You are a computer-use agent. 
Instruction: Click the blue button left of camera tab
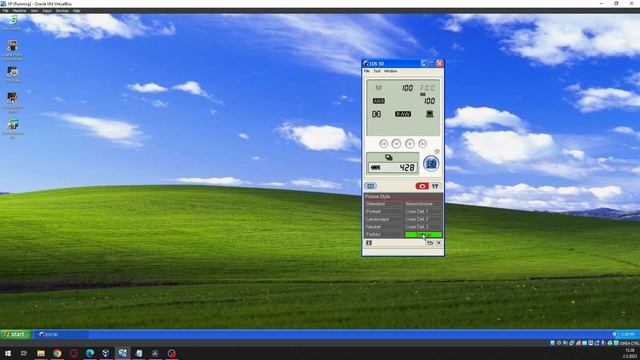[371, 186]
